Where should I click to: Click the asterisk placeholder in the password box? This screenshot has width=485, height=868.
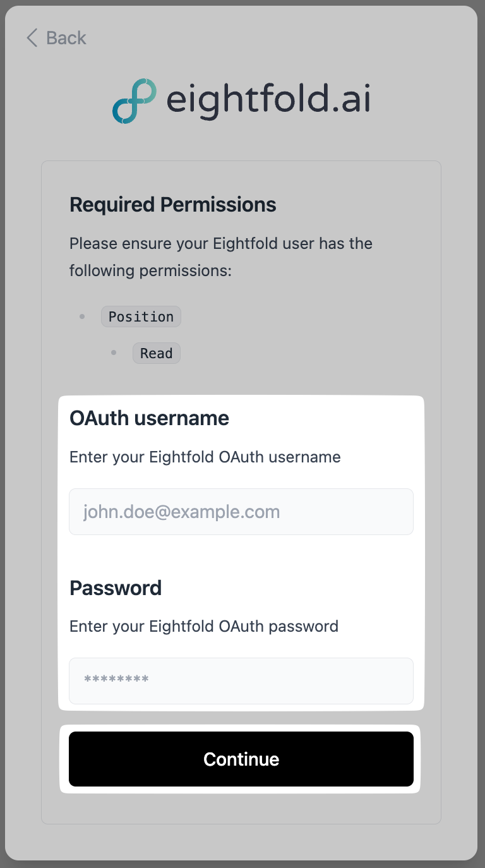point(116,680)
